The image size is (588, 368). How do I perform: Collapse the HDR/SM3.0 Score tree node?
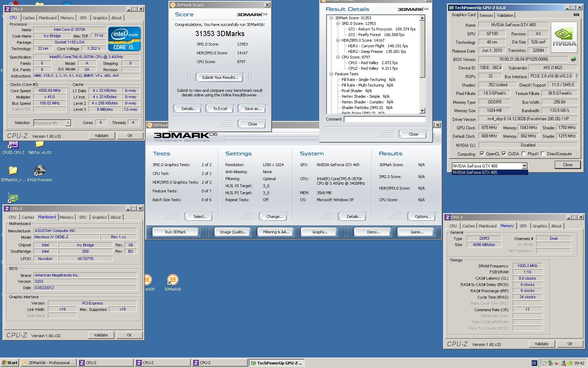pos(338,40)
